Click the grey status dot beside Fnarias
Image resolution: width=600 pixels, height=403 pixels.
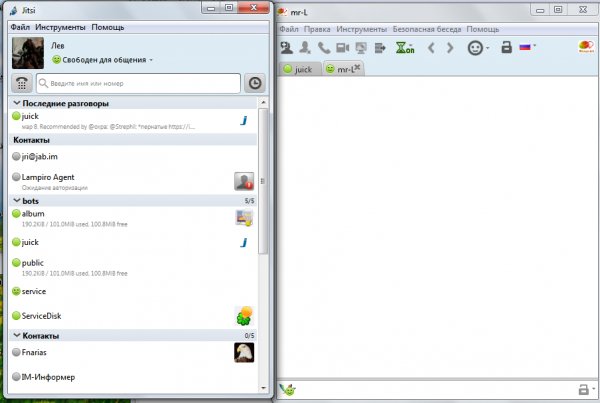pyautogui.click(x=16, y=352)
